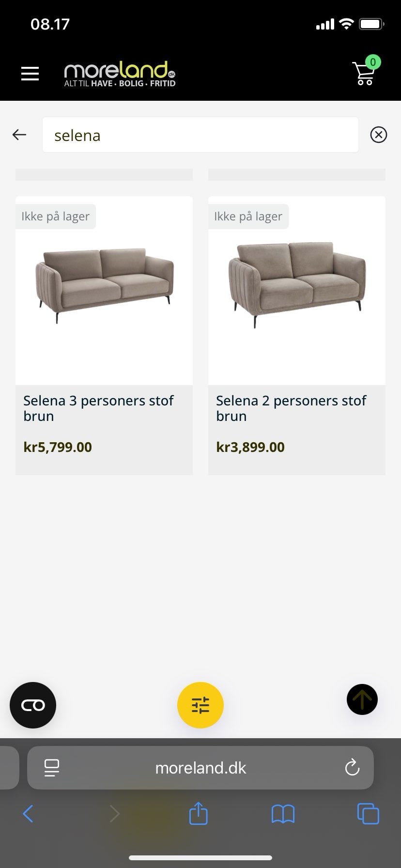The image size is (401, 868).
Task: Open the Selena 3 personers sofa image
Action: tap(104, 285)
